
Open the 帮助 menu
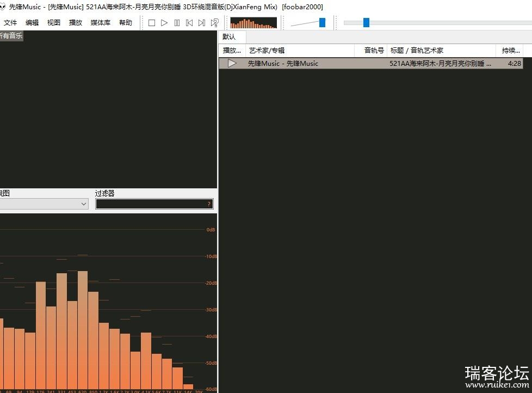pyautogui.click(x=126, y=23)
